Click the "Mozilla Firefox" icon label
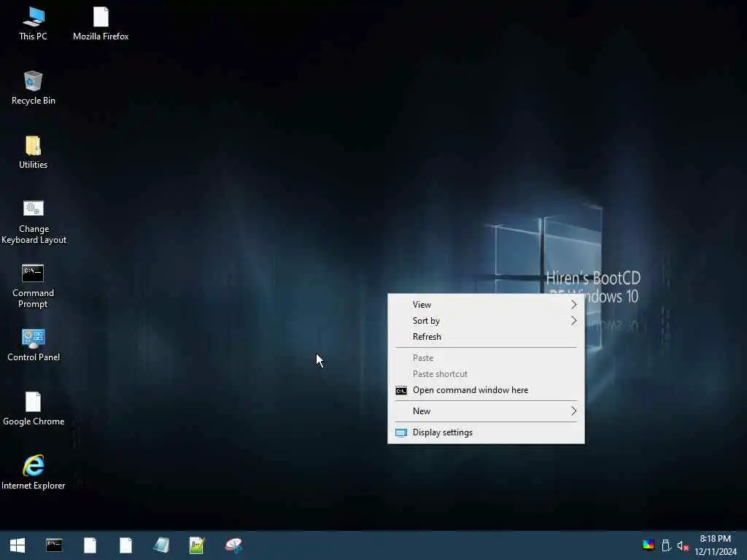 click(101, 36)
